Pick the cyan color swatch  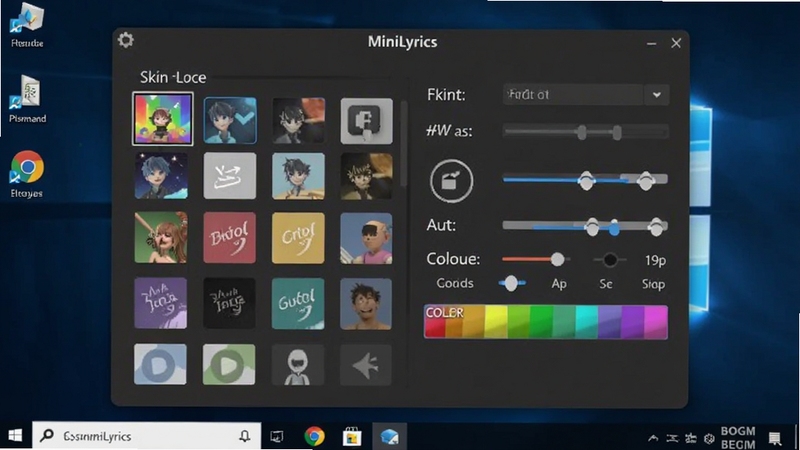click(587, 322)
